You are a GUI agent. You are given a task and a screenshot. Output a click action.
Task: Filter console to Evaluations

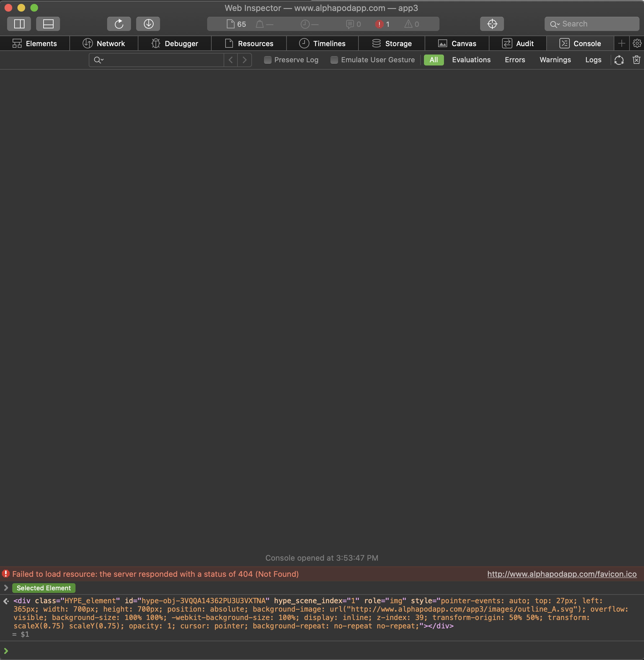point(471,60)
